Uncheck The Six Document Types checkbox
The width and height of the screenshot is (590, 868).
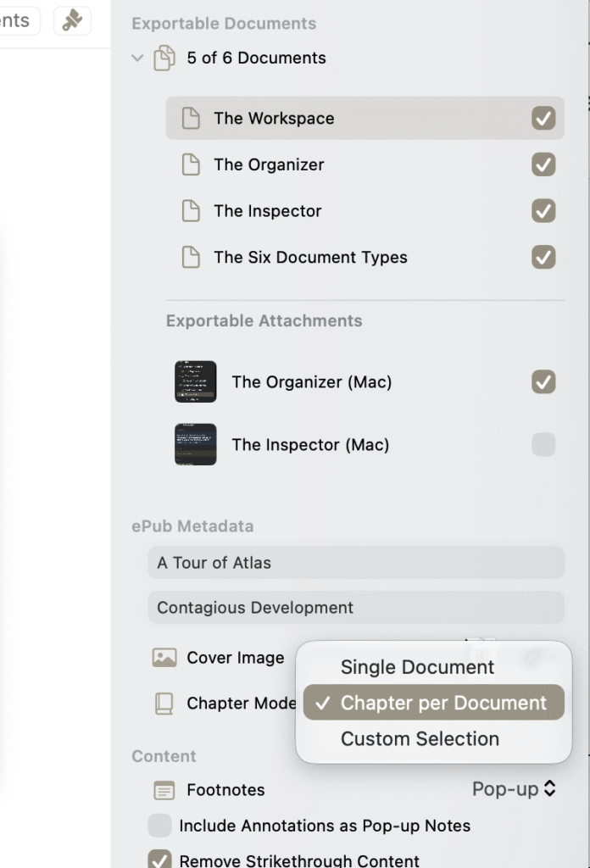pyautogui.click(x=543, y=257)
